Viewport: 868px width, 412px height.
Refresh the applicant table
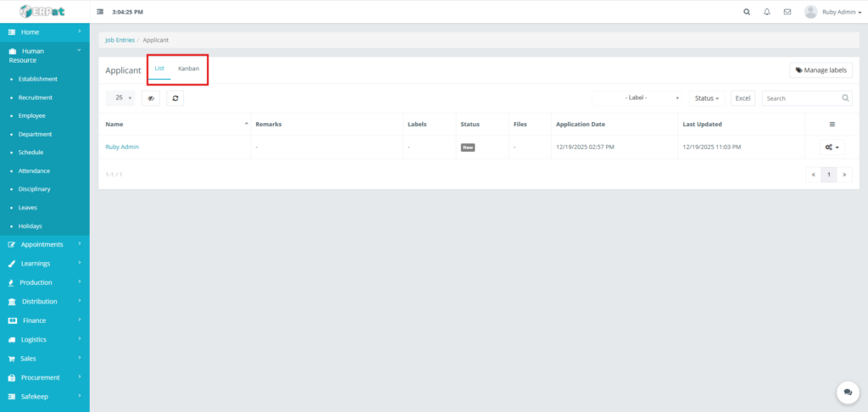point(175,98)
